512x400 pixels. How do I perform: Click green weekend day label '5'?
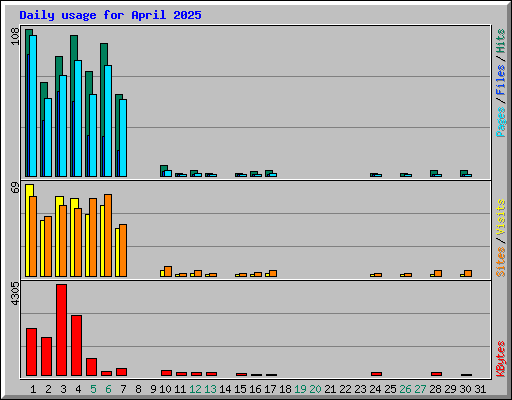click(93, 389)
